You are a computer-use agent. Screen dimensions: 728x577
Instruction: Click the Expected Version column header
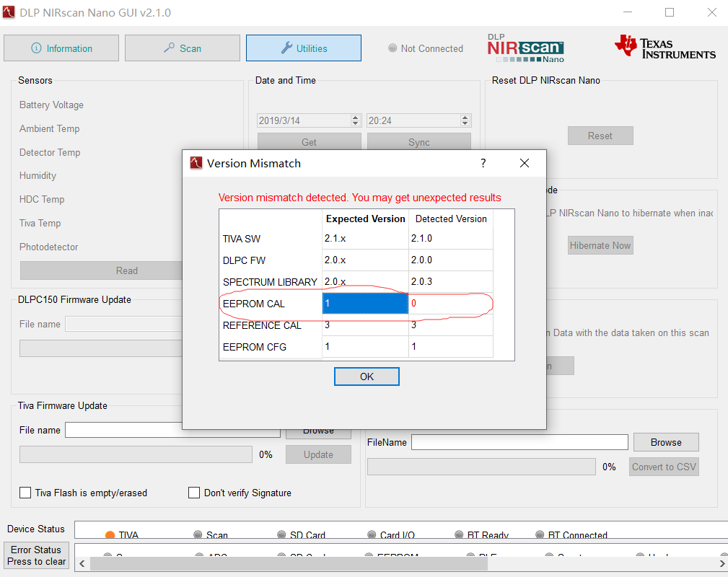click(365, 219)
